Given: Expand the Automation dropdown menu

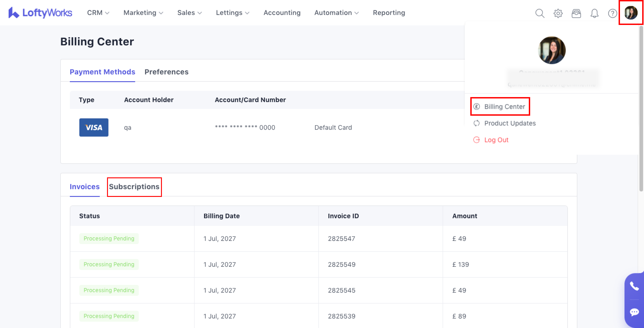Looking at the screenshot, I should coord(336,12).
